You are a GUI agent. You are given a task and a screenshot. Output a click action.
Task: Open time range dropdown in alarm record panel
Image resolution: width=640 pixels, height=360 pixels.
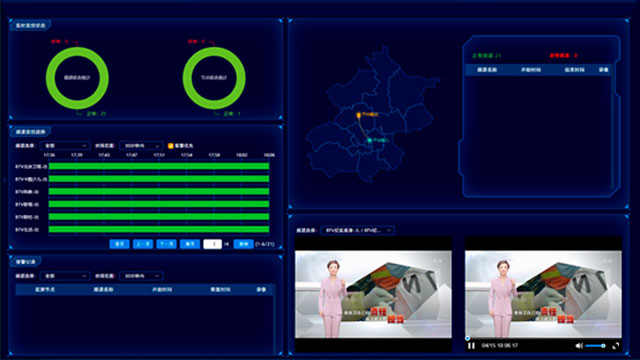(141, 276)
